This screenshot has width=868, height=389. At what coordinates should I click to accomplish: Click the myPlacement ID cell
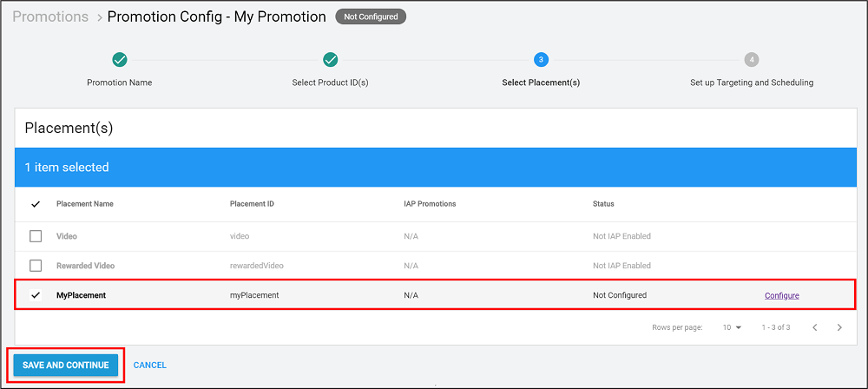coord(254,295)
